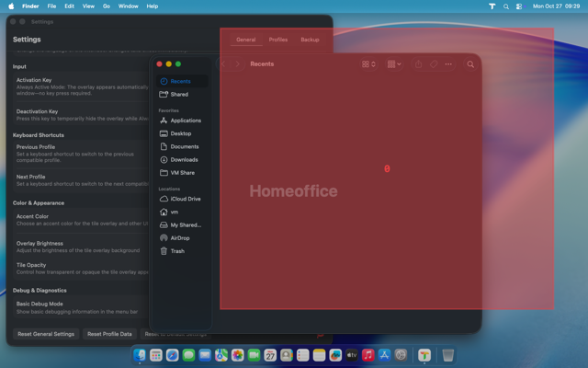Open the Apple menu

pos(11,6)
